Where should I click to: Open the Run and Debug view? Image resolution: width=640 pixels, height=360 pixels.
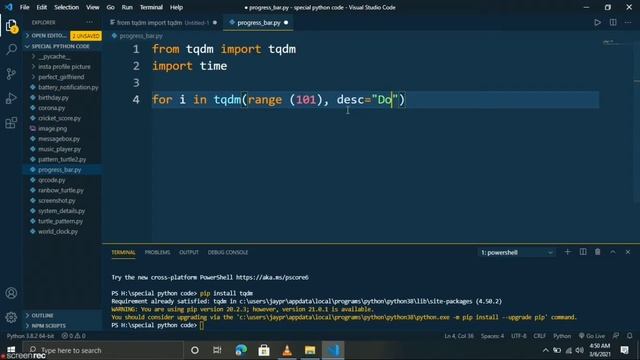click(x=11, y=98)
